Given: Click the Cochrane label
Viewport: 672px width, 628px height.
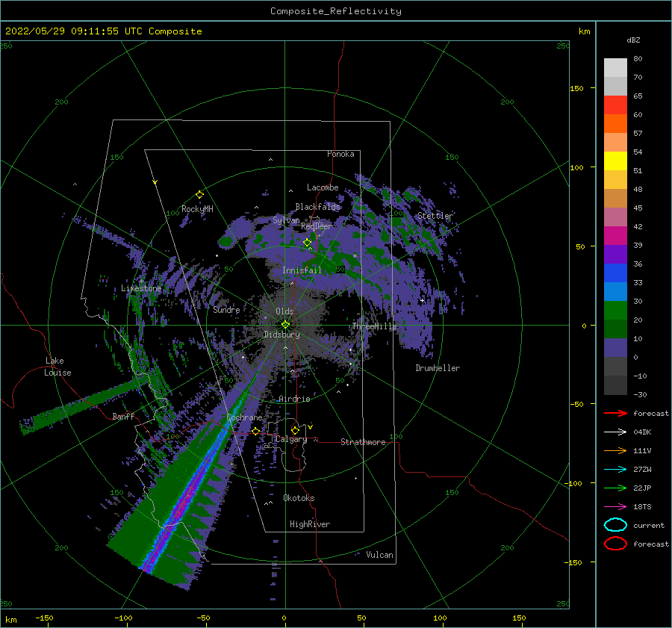Looking at the screenshot, I should pos(244,417).
